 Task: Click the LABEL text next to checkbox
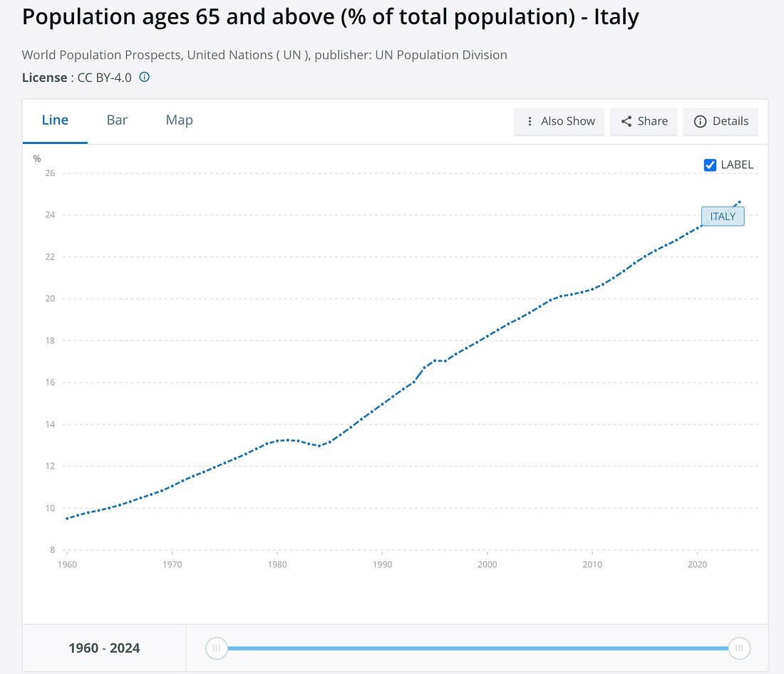(x=736, y=165)
